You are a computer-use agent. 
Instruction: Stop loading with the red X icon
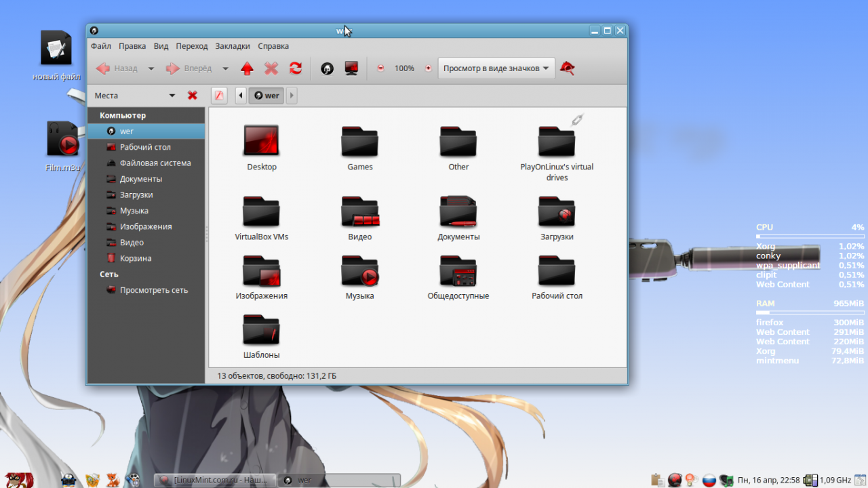pos(271,68)
